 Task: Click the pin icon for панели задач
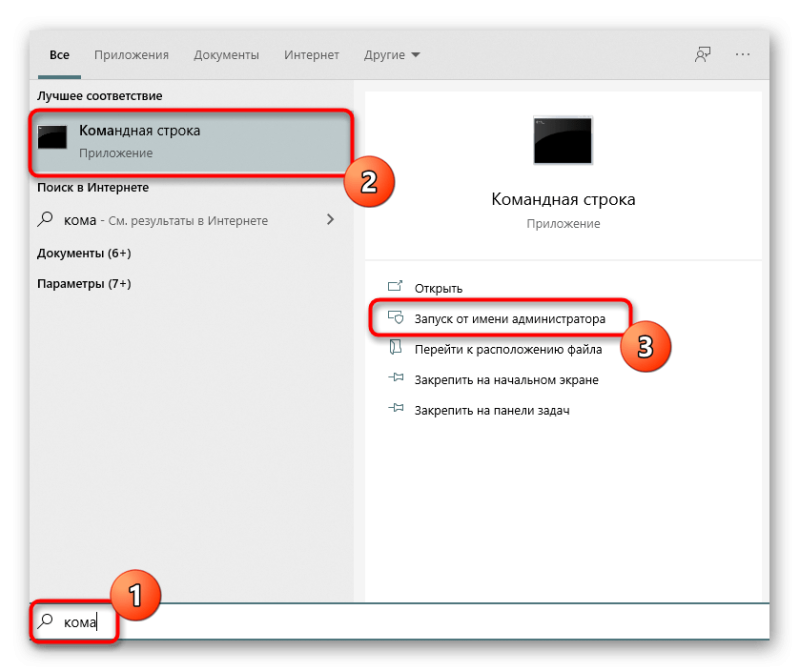pos(395,408)
